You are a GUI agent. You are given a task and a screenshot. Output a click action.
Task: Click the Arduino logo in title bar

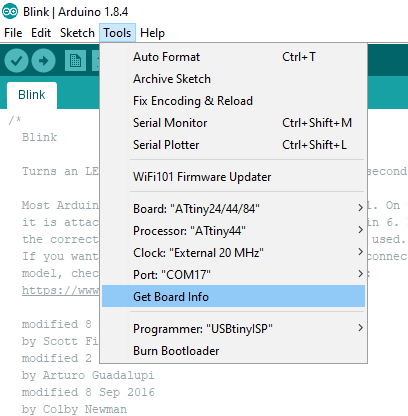tap(10, 12)
